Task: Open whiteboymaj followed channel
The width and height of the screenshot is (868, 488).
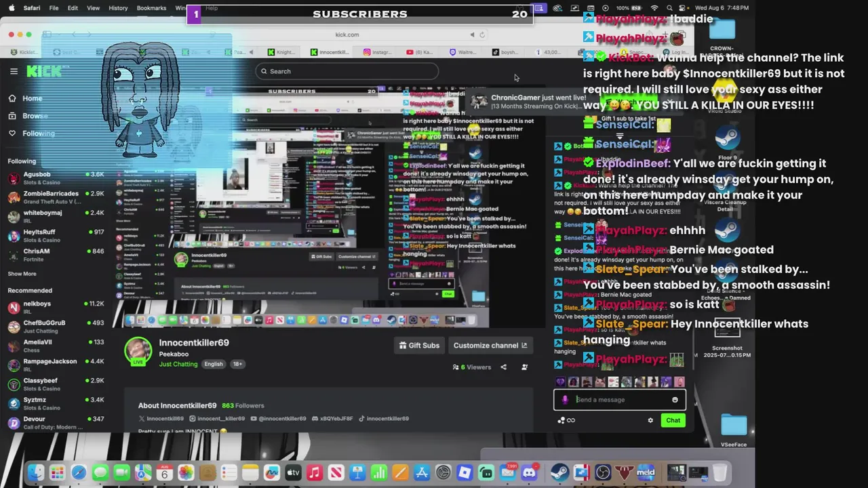Action: tap(56, 216)
